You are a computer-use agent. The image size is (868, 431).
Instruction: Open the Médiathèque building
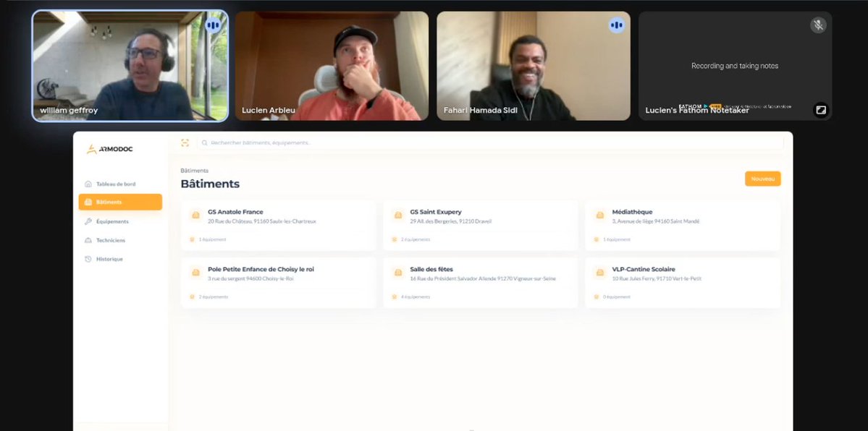683,225
